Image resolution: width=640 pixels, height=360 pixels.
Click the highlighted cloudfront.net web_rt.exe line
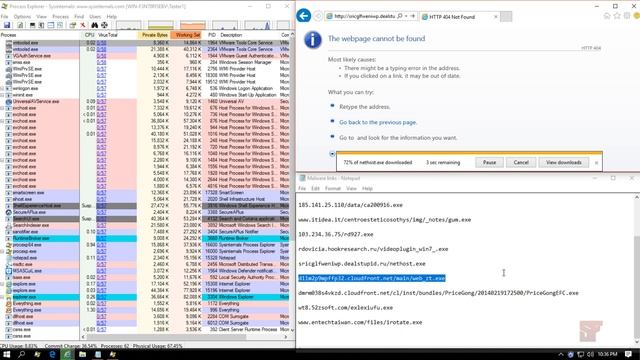click(371, 278)
